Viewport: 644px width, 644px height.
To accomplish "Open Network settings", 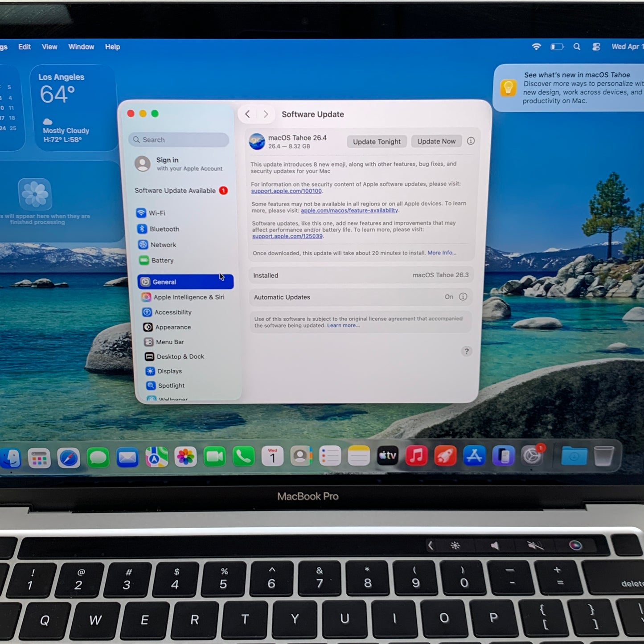I will (163, 244).
